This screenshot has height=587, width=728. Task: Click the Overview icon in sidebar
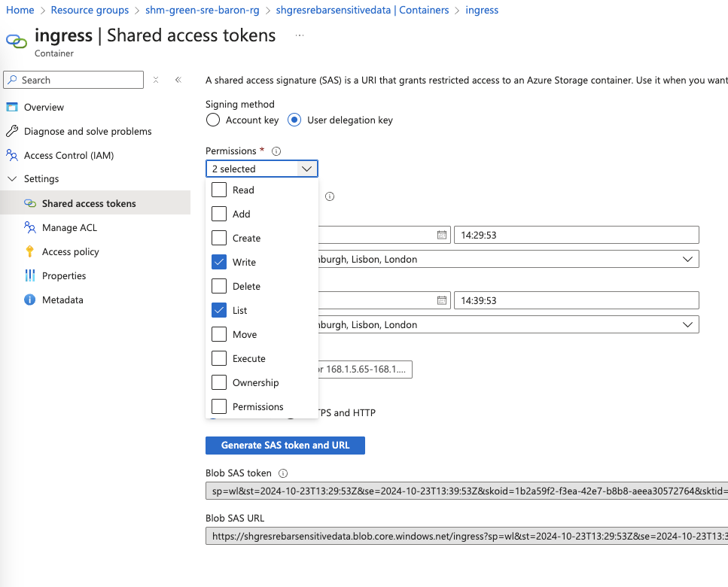[x=12, y=107]
